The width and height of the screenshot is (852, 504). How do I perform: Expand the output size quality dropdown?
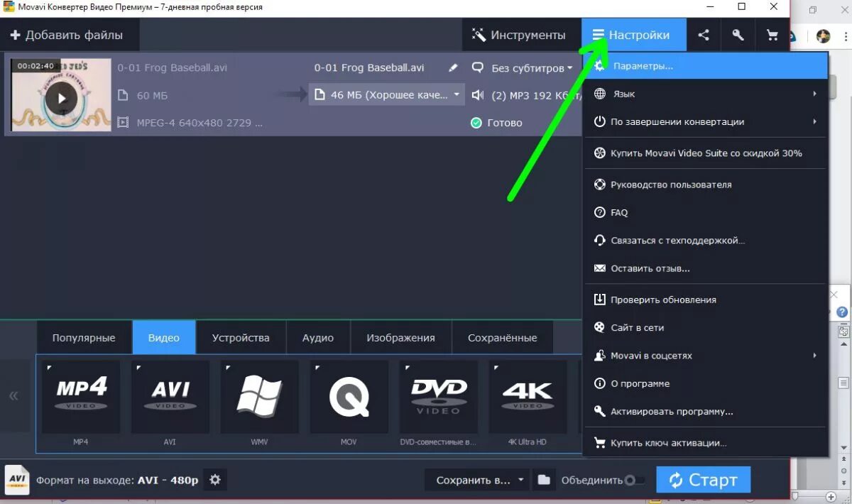coord(387,94)
